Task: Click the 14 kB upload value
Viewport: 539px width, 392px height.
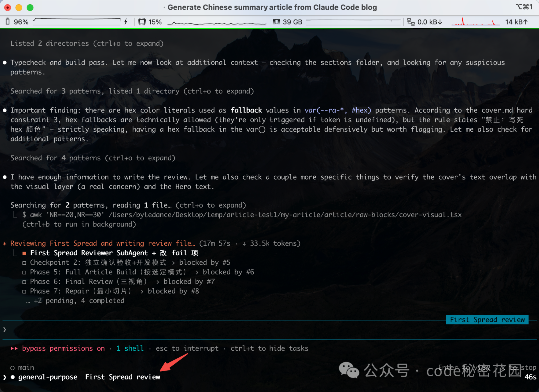Action: [x=516, y=22]
